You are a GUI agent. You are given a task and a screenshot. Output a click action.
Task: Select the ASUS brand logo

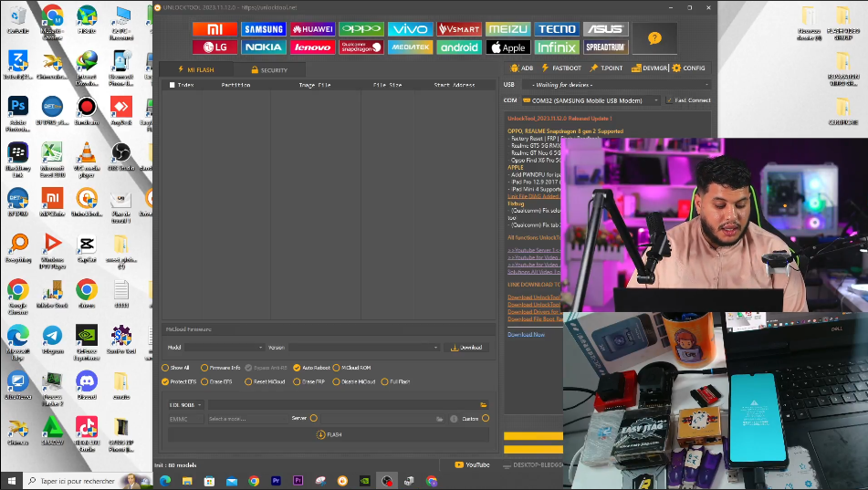tap(606, 29)
